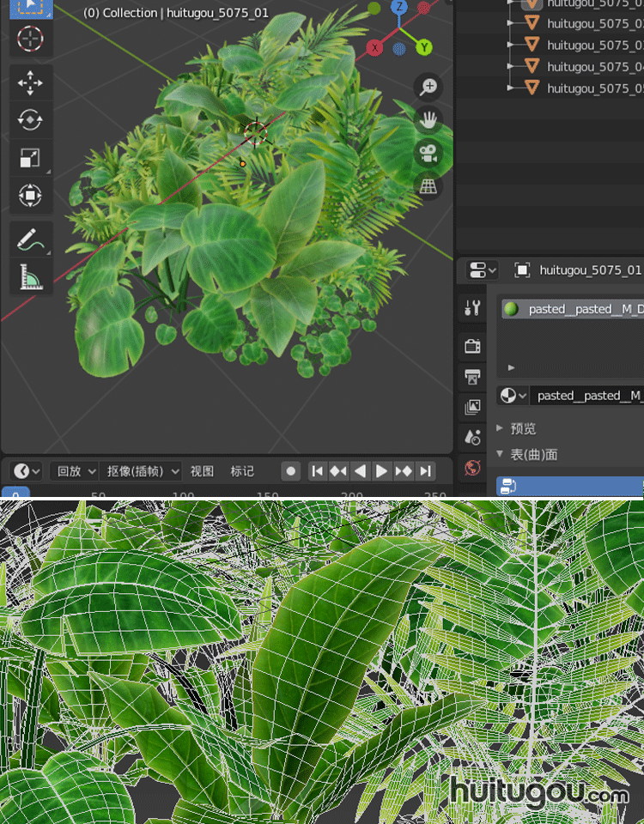Select the Move tool
This screenshot has height=824, width=644.
(x=30, y=83)
